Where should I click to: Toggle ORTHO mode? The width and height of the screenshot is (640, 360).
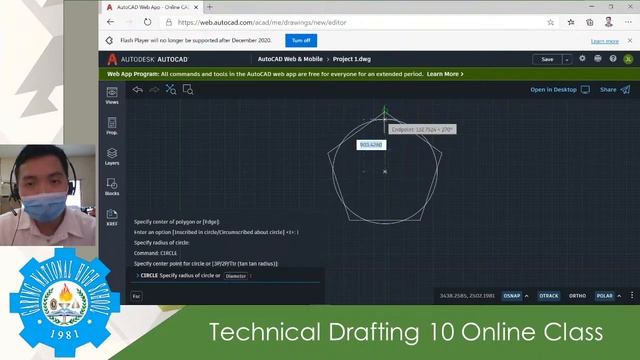pos(578,296)
